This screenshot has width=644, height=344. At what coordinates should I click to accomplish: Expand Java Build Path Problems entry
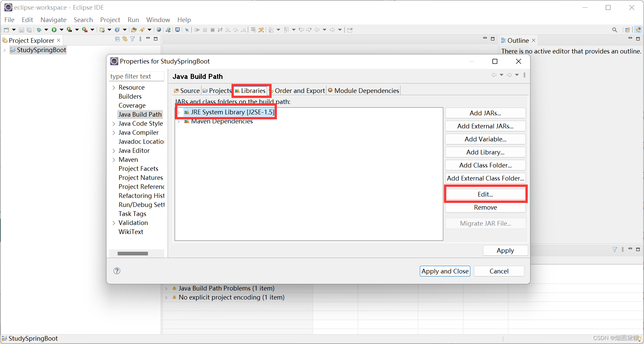click(x=166, y=288)
